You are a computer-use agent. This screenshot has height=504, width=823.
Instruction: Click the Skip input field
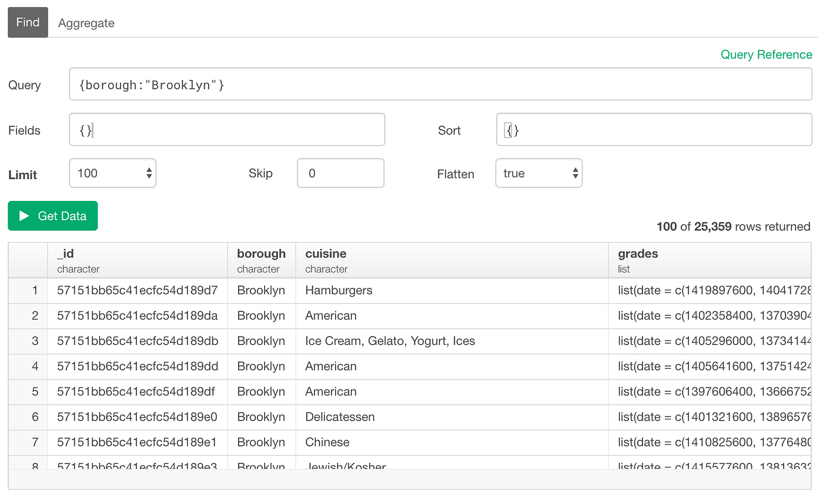click(x=340, y=173)
